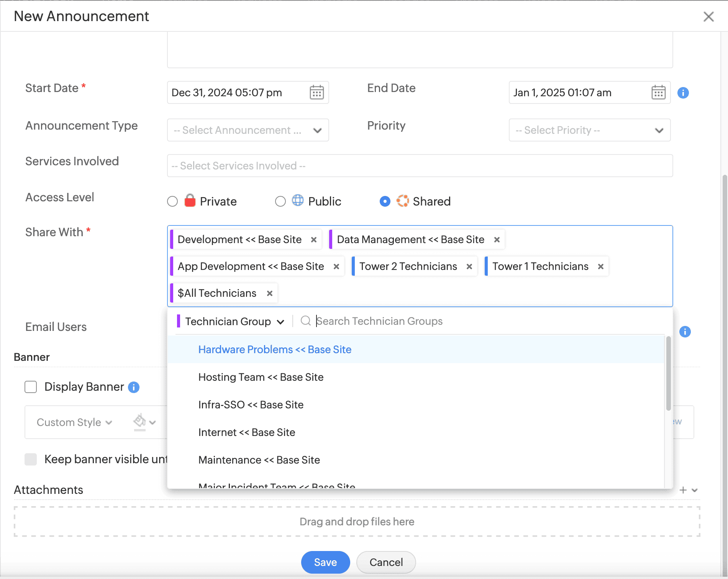Open the End Date calendar picker
728x579 pixels.
point(658,92)
